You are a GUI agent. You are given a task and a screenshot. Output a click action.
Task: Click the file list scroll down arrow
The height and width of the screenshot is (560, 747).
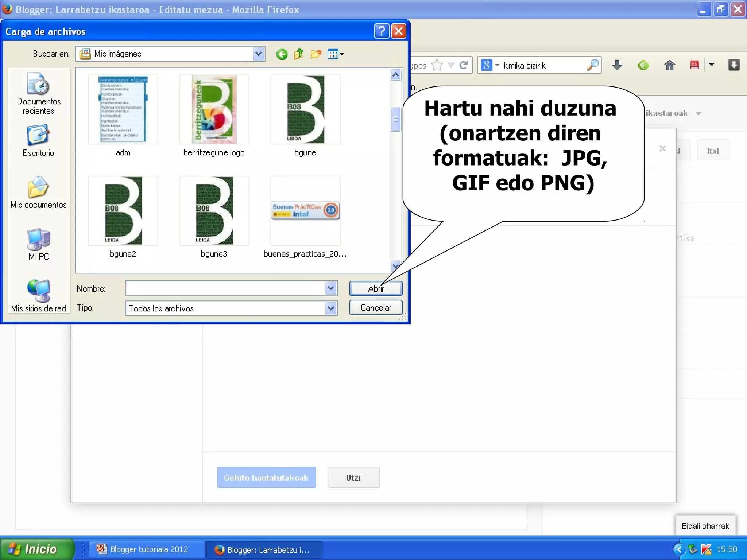[396, 266]
